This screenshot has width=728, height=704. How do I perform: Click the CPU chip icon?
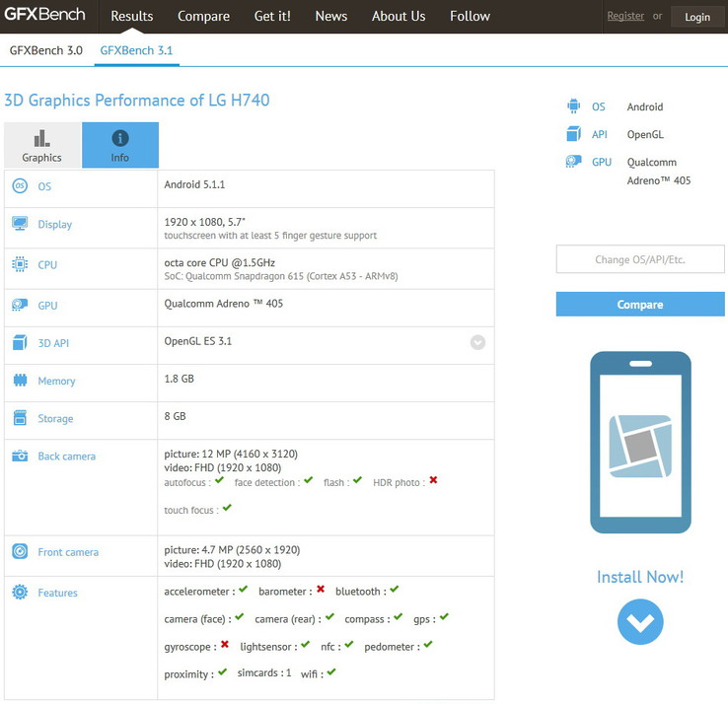(20, 264)
